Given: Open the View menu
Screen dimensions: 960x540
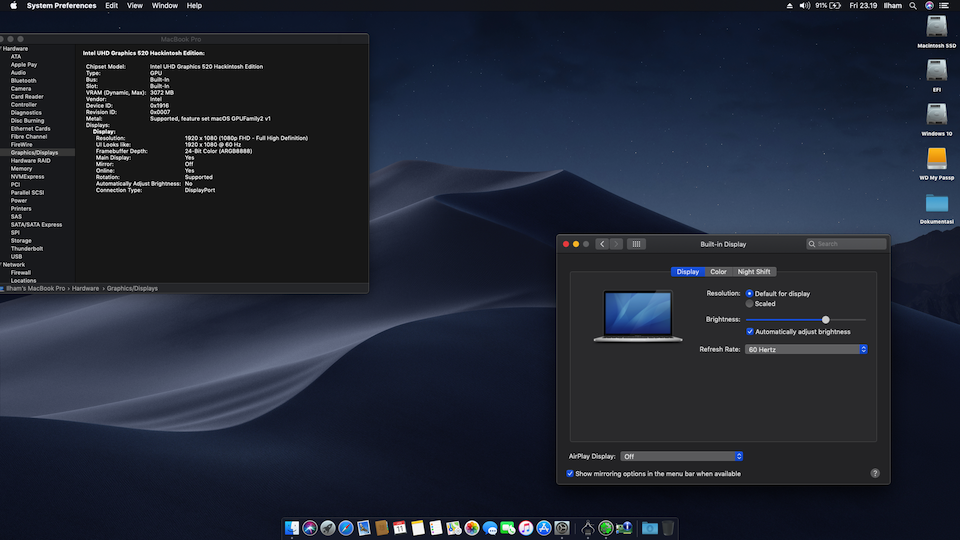Looking at the screenshot, I should 135,6.
